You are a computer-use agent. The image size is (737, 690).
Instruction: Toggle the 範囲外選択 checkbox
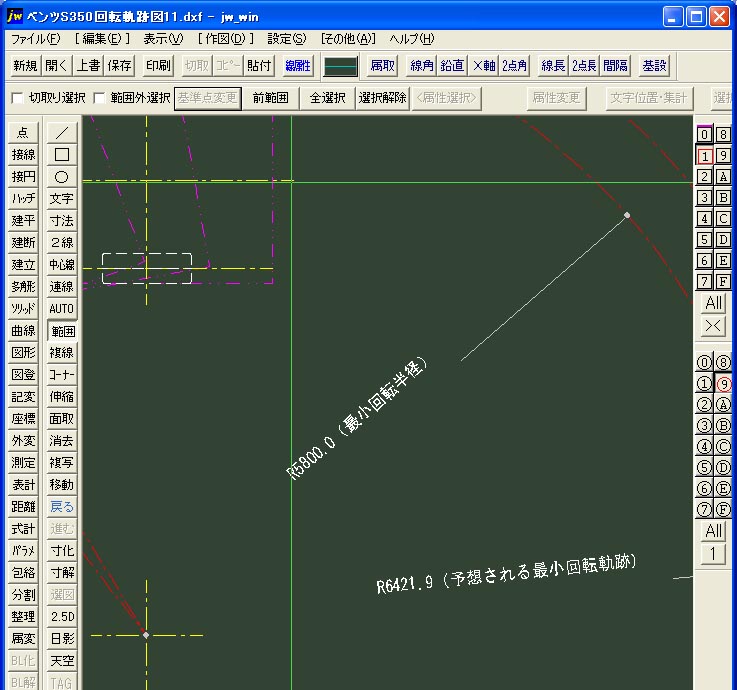[x=99, y=98]
